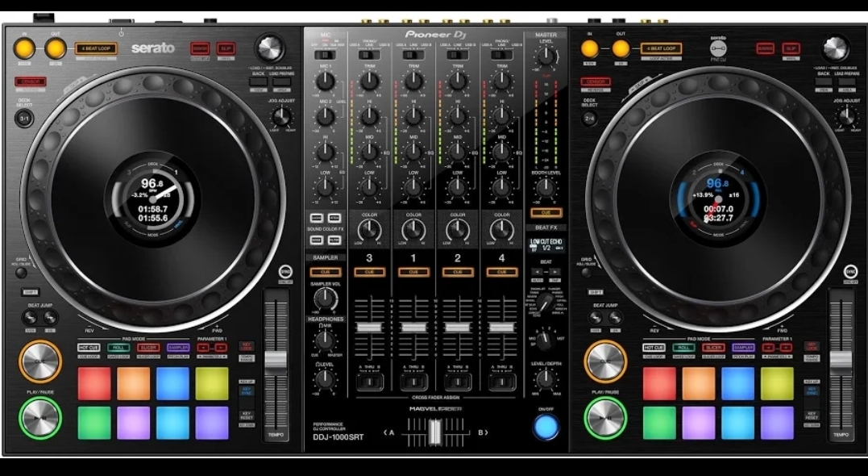
Task: Click the MIC 2 level knob
Action: click(x=325, y=116)
